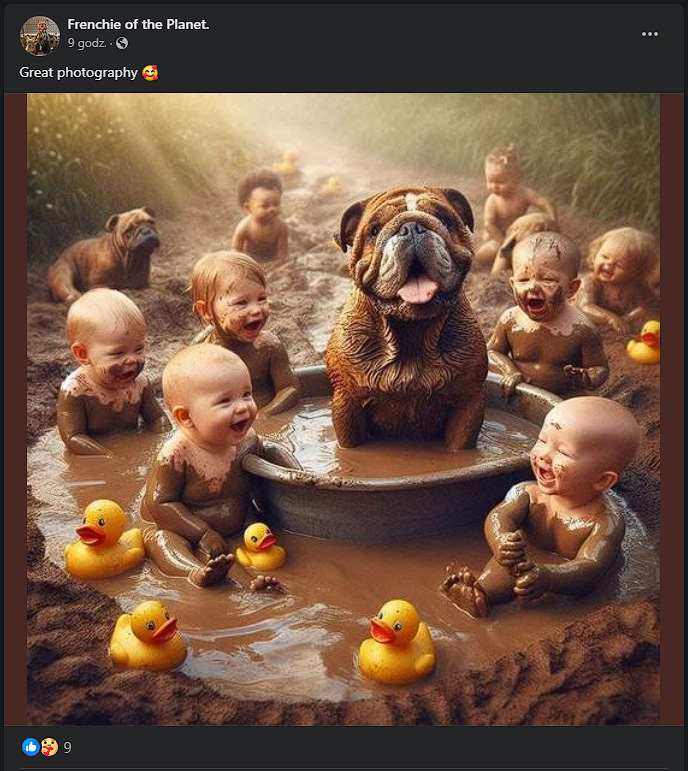Click the dark brown bar left of photo

click(x=16, y=409)
